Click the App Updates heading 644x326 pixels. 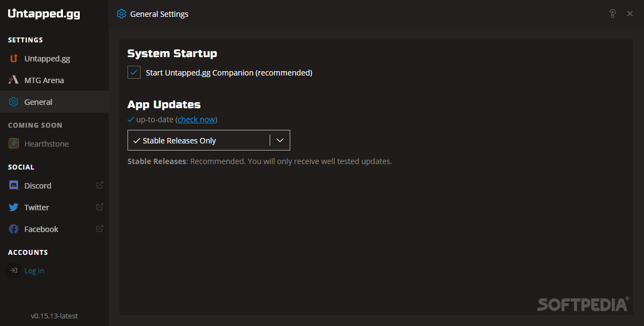[164, 104]
